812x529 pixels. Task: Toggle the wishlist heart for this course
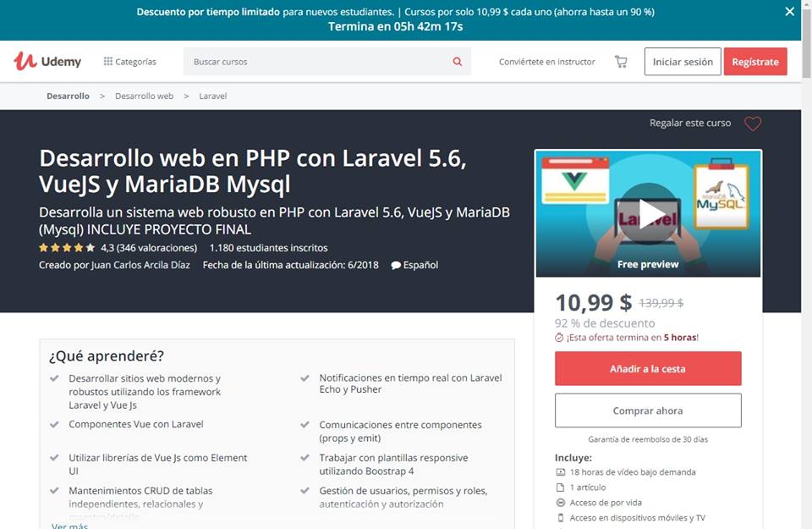tap(753, 124)
